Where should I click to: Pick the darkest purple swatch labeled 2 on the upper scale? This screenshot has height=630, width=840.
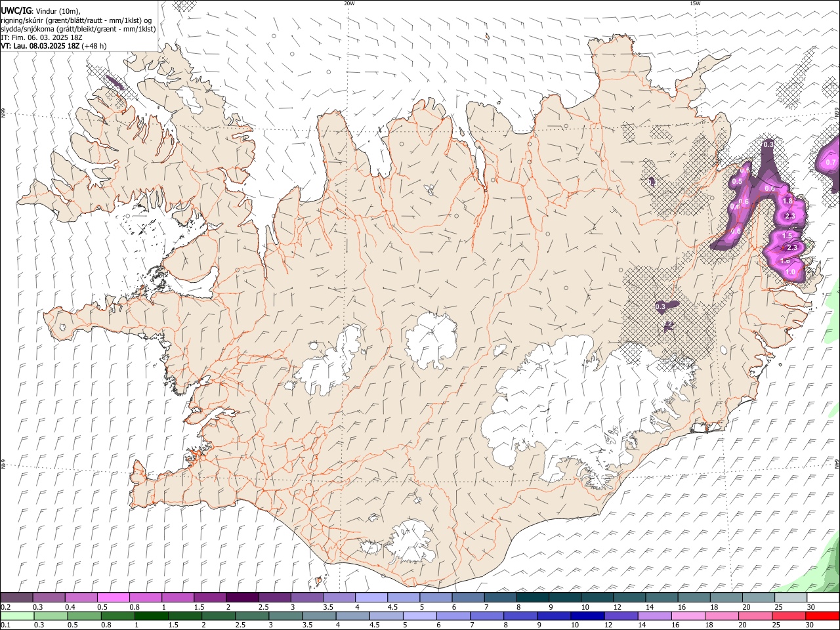pos(241,598)
